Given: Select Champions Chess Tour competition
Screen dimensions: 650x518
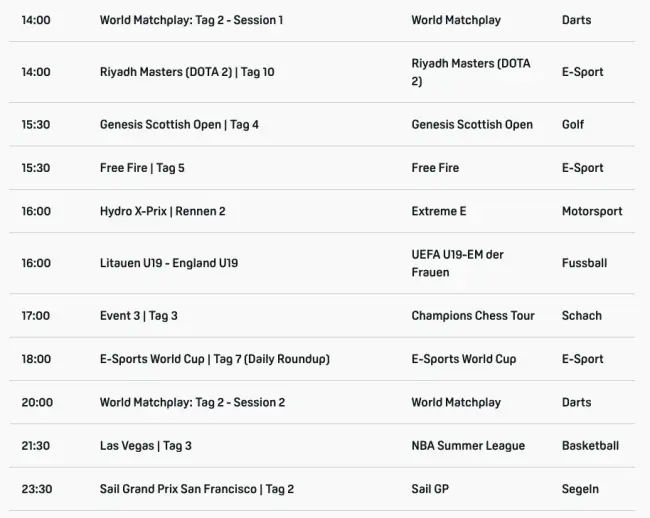Looking at the screenshot, I should coord(473,315).
